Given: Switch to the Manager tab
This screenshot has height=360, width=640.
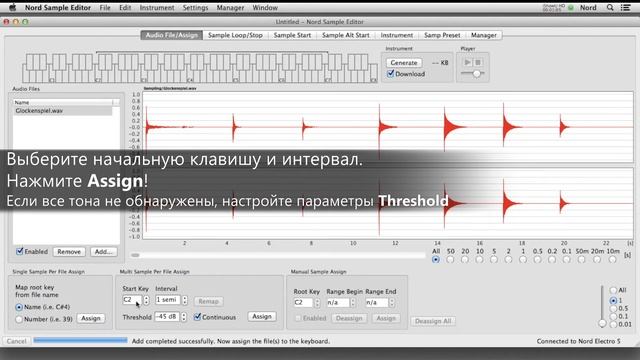Looking at the screenshot, I should 484,35.
